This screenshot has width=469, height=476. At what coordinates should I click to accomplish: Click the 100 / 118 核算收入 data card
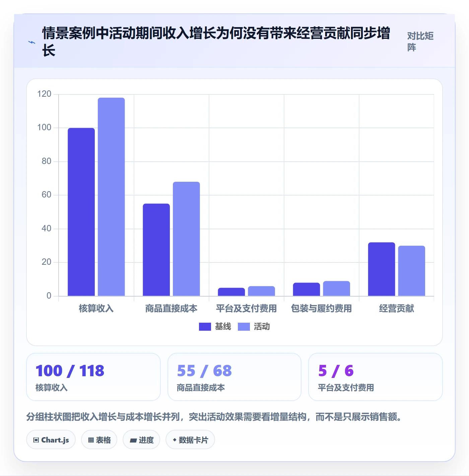coord(93,377)
